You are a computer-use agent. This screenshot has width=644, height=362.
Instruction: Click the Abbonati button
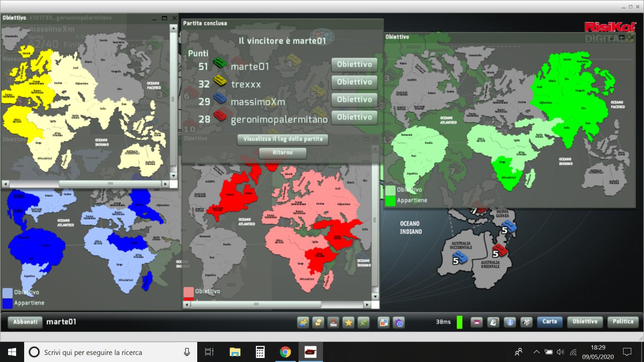(x=25, y=322)
